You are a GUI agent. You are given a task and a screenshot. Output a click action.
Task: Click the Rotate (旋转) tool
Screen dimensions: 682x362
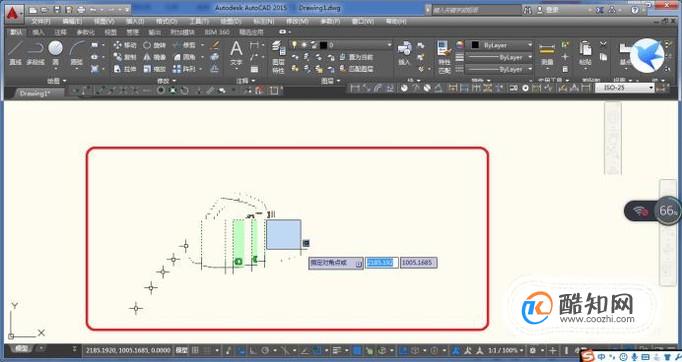coord(154,45)
